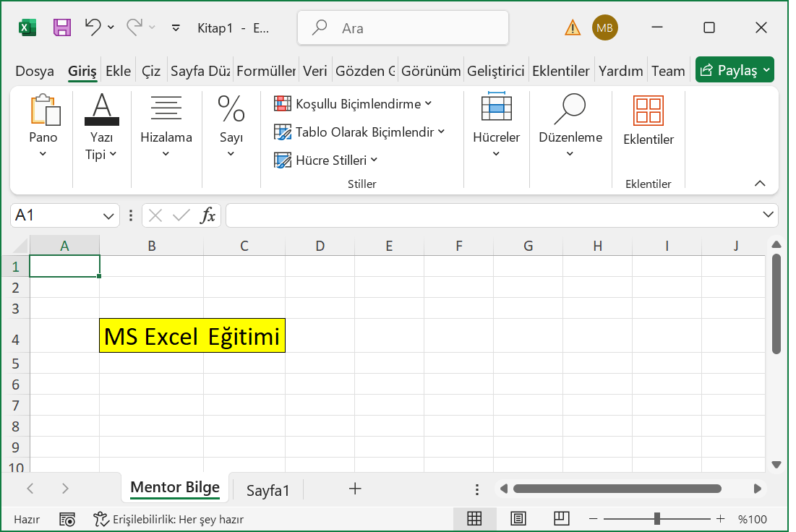Click the vertical scroll down arrow
Image resolution: width=796 pixels, height=532 pixels.
pos(776,464)
